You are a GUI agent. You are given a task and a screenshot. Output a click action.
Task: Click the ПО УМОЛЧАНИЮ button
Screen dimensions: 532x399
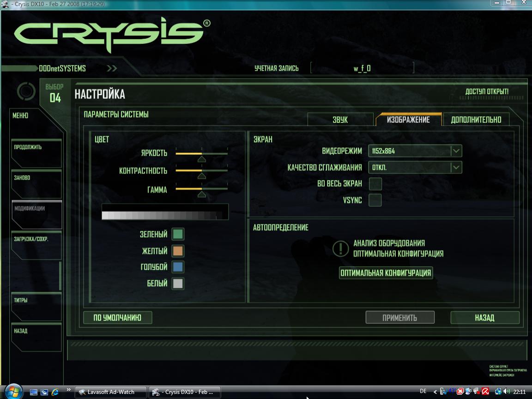click(117, 318)
